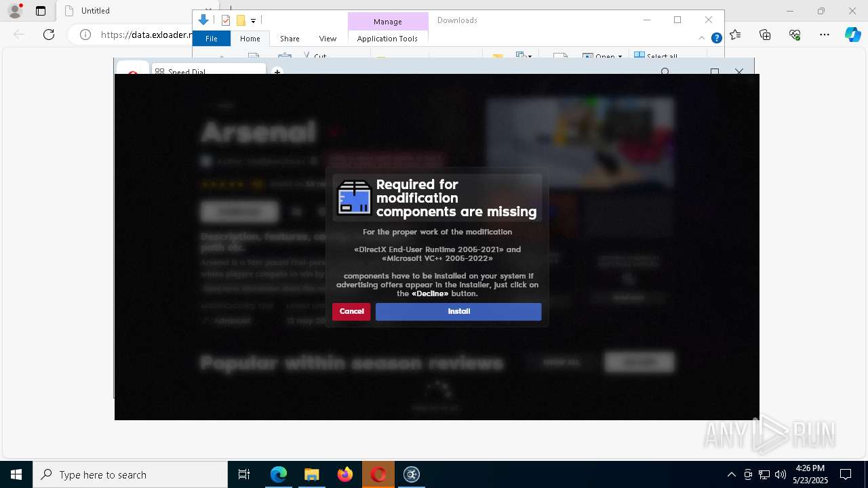
Task: Open Opera from taskbar
Action: [x=378, y=474]
